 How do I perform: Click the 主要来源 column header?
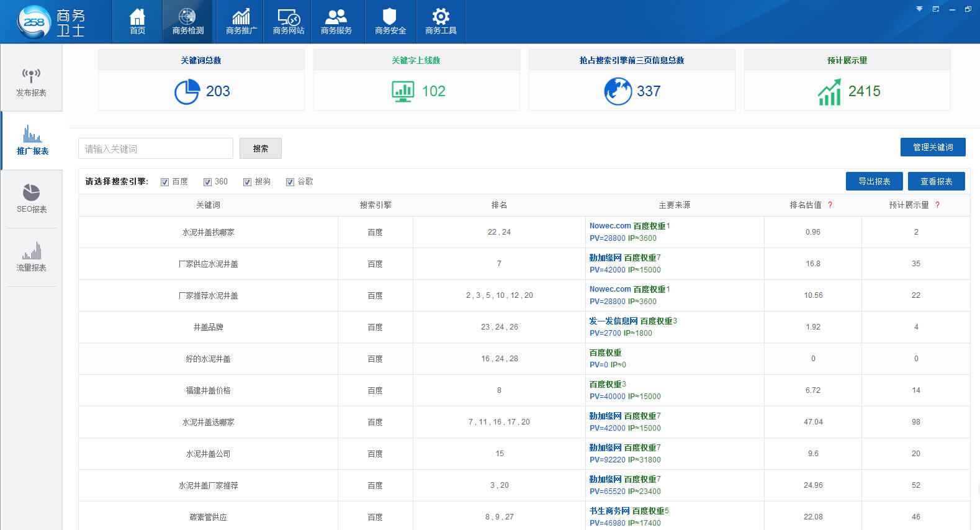[674, 205]
